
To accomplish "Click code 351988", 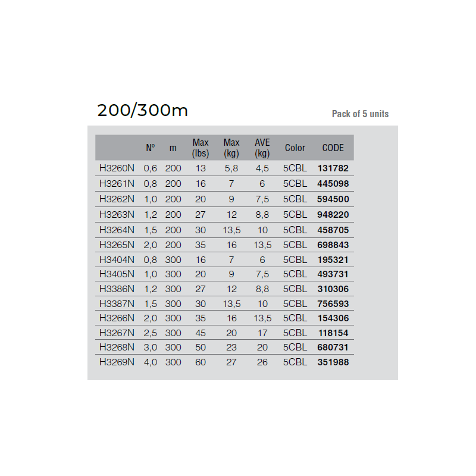I will click(333, 362).
